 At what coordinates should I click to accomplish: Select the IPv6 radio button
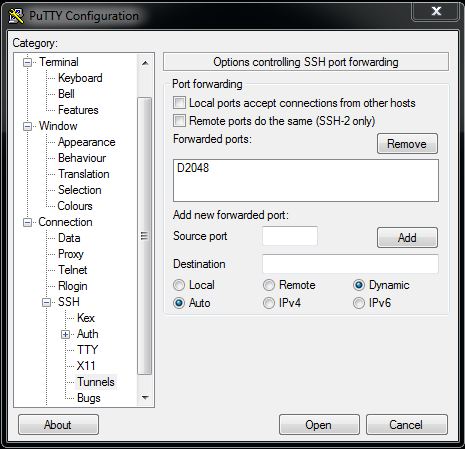(359, 303)
